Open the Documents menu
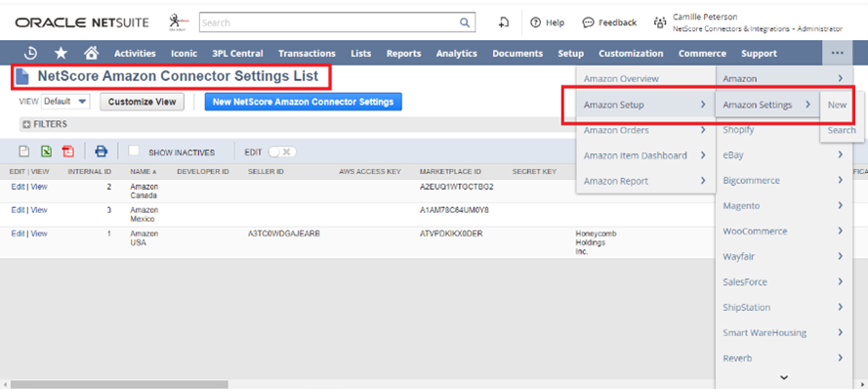Screen dimensions: 868x389 pyautogui.click(x=517, y=53)
